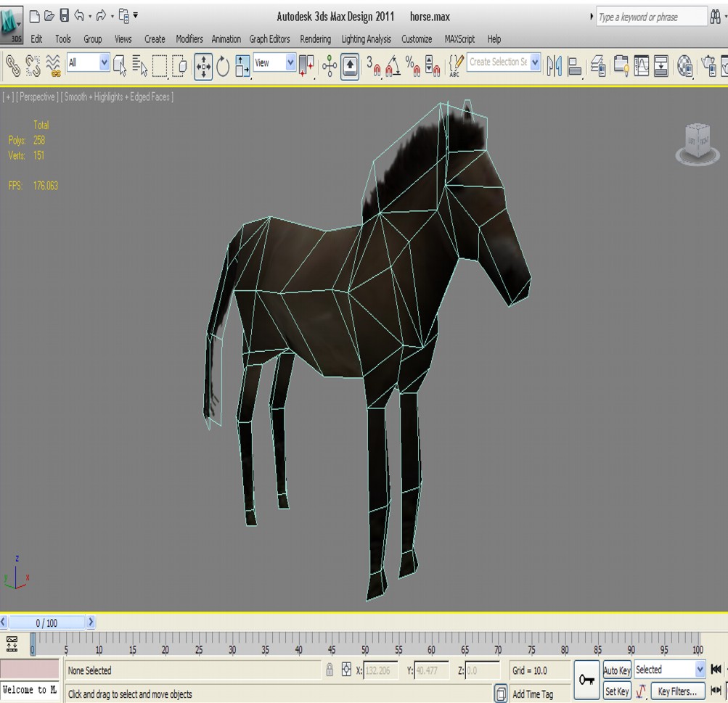Screen dimensions: 728x703
Task: Click the Mirror tool icon
Action: coord(554,66)
